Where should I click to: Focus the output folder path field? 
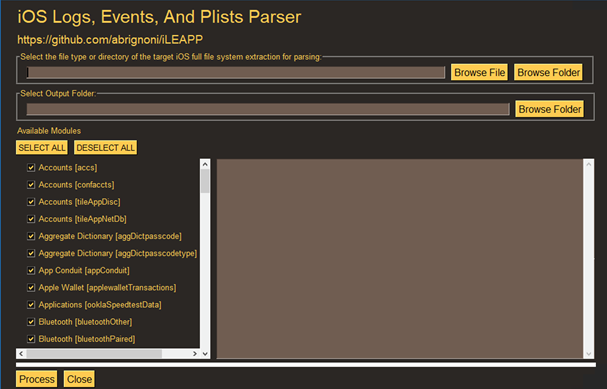pos(268,109)
